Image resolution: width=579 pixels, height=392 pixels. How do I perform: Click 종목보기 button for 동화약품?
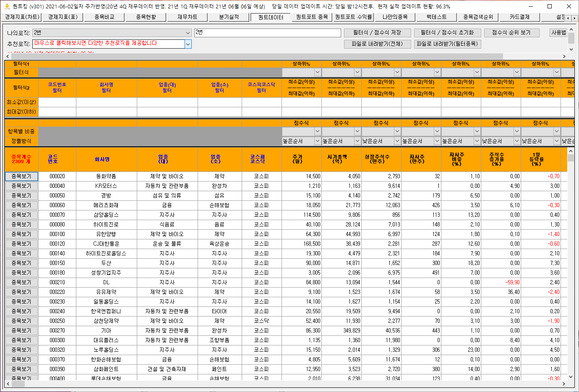point(21,177)
